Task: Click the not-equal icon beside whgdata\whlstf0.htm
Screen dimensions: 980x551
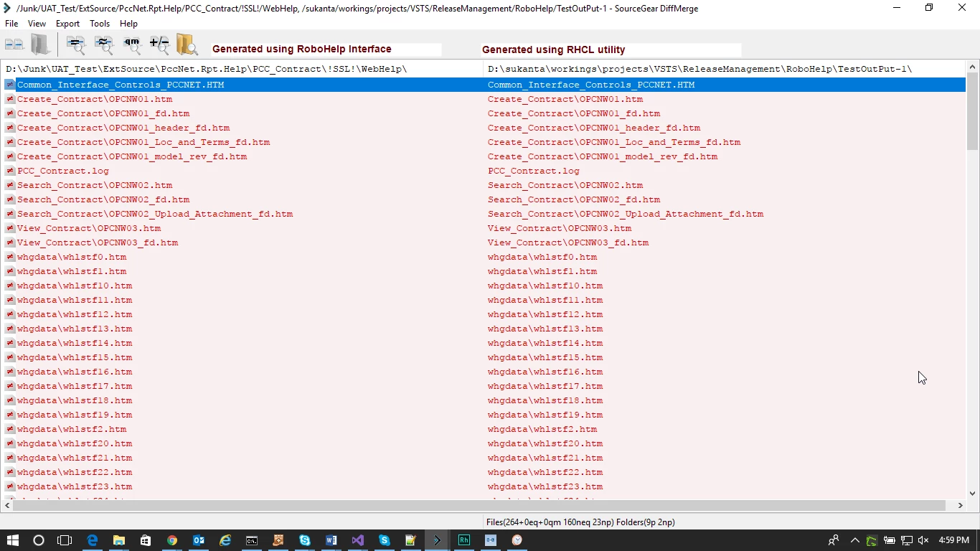Action: pos(10,257)
